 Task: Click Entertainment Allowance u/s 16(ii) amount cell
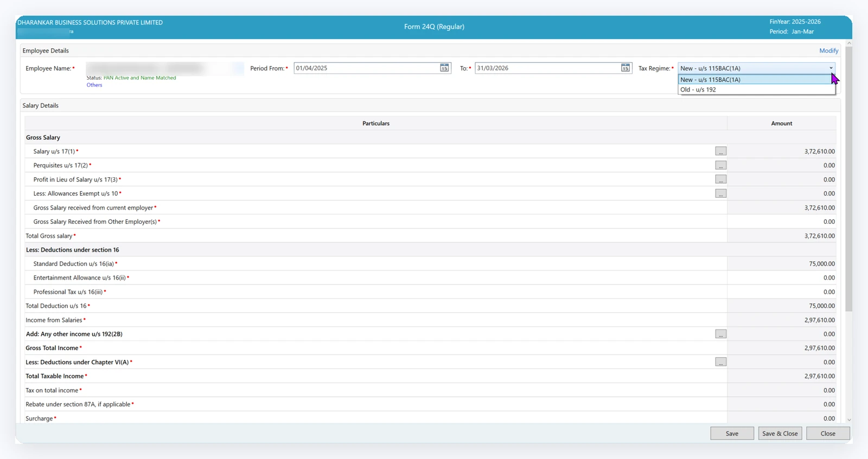tap(781, 277)
